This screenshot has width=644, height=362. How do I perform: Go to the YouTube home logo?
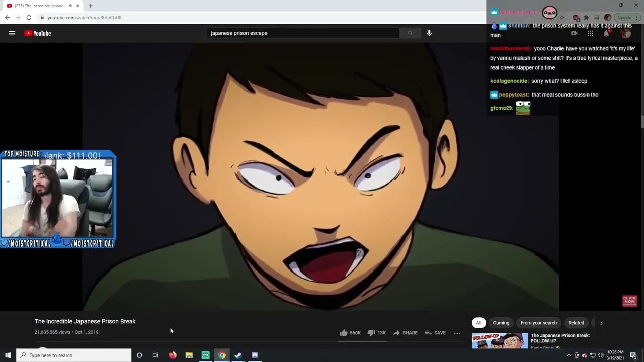click(x=38, y=33)
